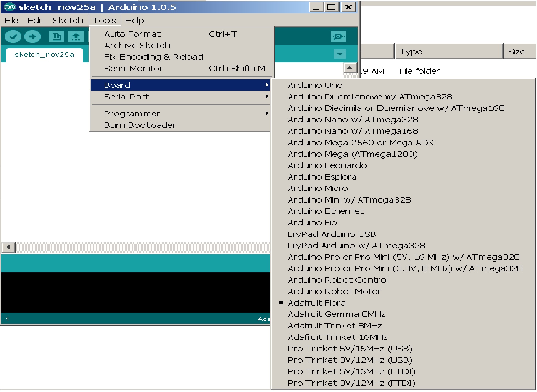Expand the Serial Port submenu
The image size is (537, 392).
[x=181, y=97]
